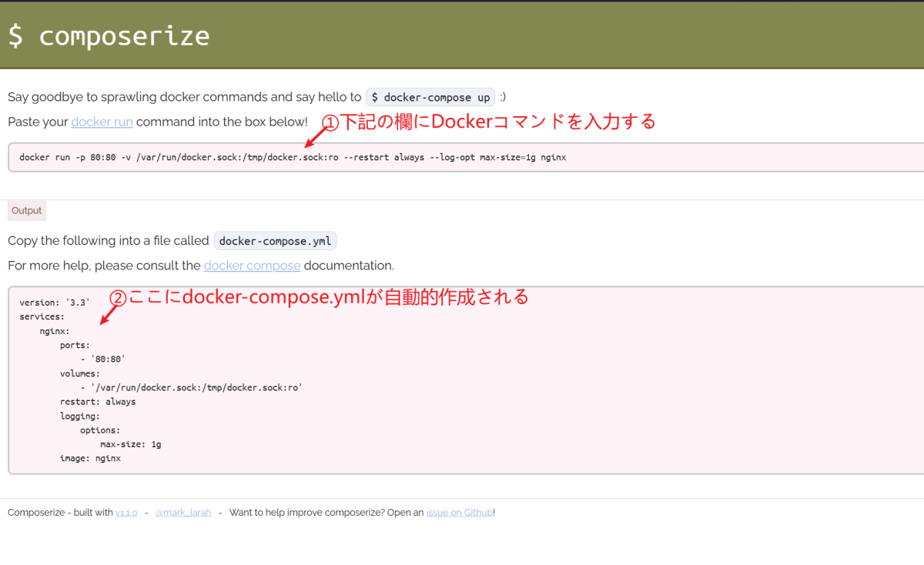Click the '$ composerize' header title

pyautogui.click(x=109, y=36)
